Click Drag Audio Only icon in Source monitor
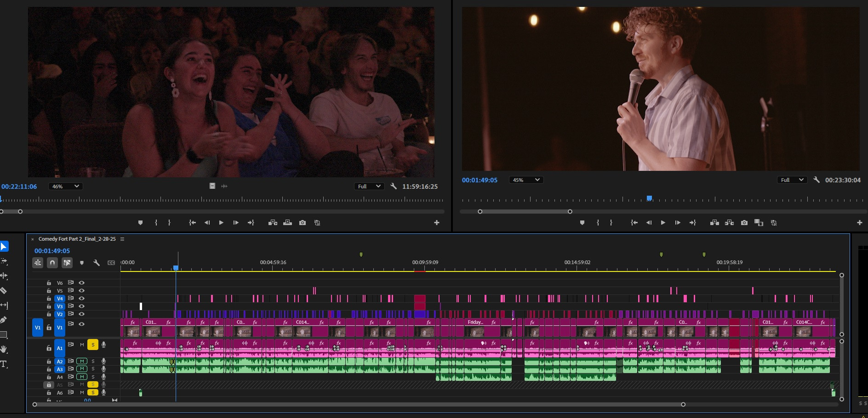The image size is (868, 418). point(224,186)
